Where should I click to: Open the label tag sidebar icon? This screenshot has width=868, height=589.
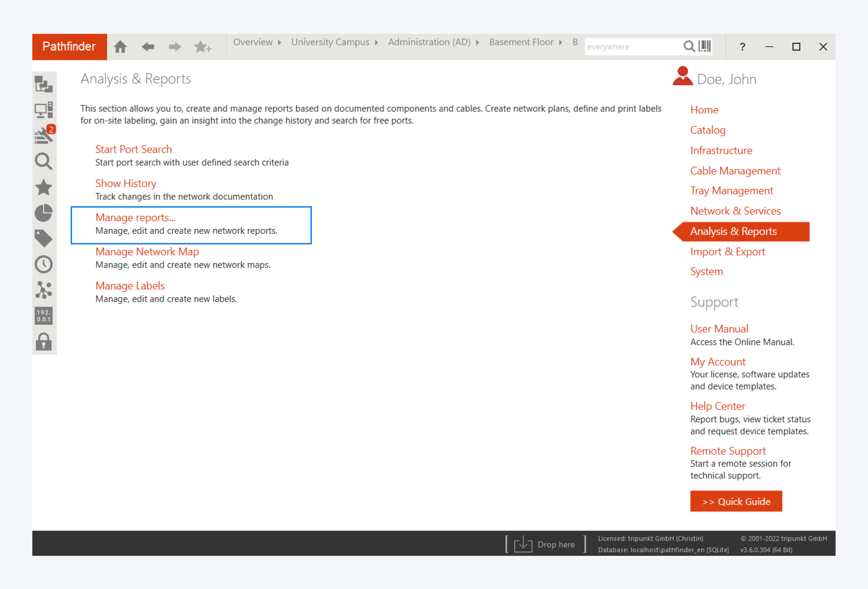[x=44, y=238]
